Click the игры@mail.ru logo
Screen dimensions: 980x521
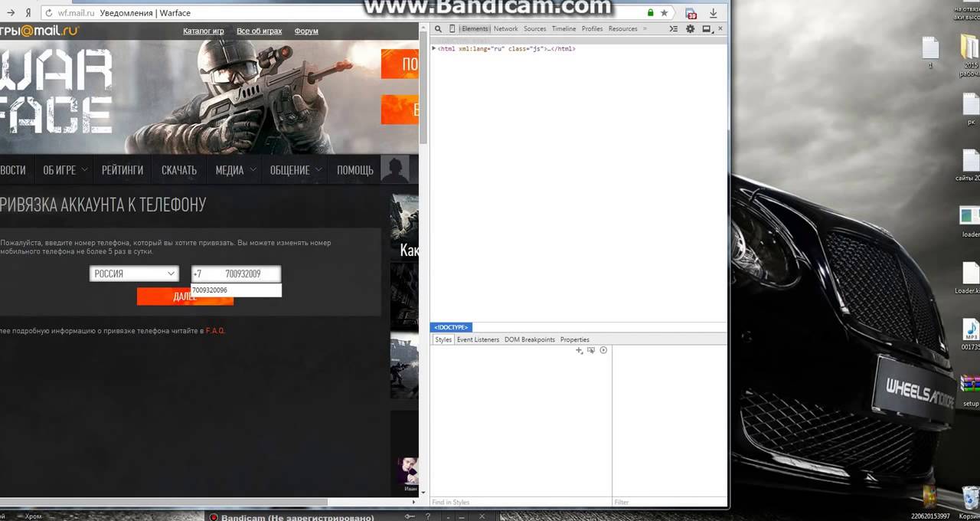pyautogui.click(x=39, y=31)
